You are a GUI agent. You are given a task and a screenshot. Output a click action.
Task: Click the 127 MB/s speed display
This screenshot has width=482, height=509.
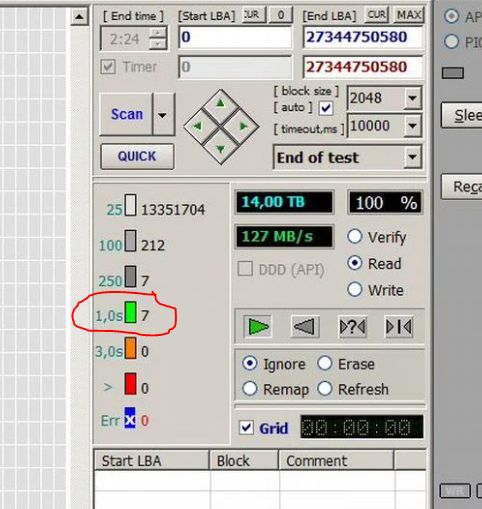(284, 237)
